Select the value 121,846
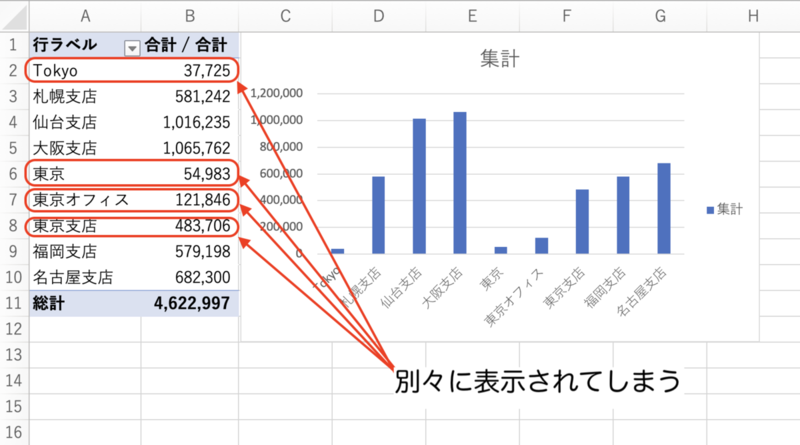 tap(203, 200)
